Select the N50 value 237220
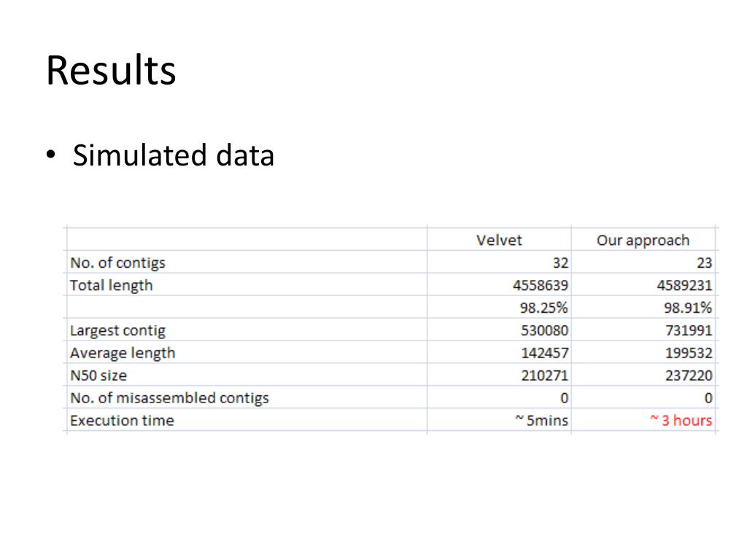The image size is (747, 560). pos(689,376)
